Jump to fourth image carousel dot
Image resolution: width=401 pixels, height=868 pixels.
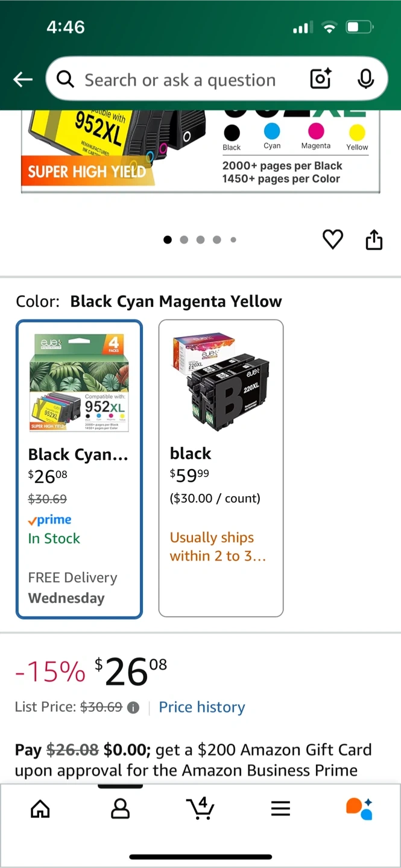pos(217,240)
